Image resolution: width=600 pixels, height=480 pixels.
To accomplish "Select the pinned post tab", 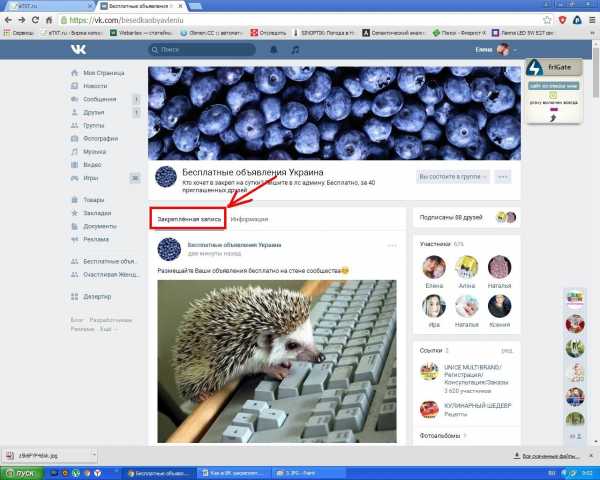I will 188,219.
